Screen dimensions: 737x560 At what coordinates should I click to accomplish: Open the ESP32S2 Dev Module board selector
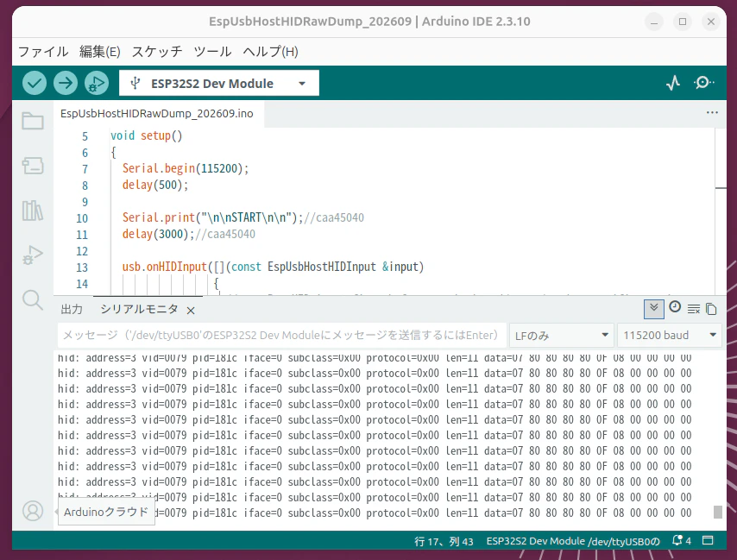219,83
